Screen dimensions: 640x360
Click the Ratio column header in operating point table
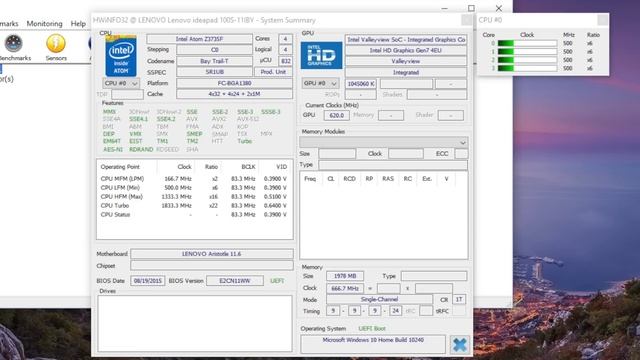(x=211, y=167)
